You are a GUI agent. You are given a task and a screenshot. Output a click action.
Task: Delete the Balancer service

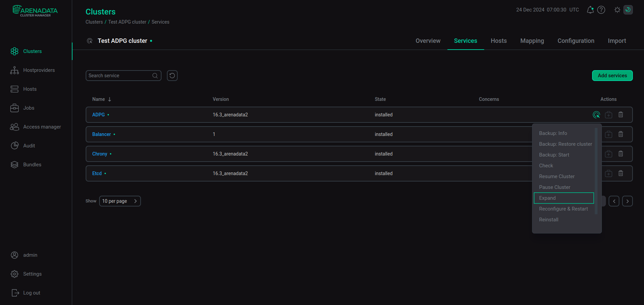point(621,134)
